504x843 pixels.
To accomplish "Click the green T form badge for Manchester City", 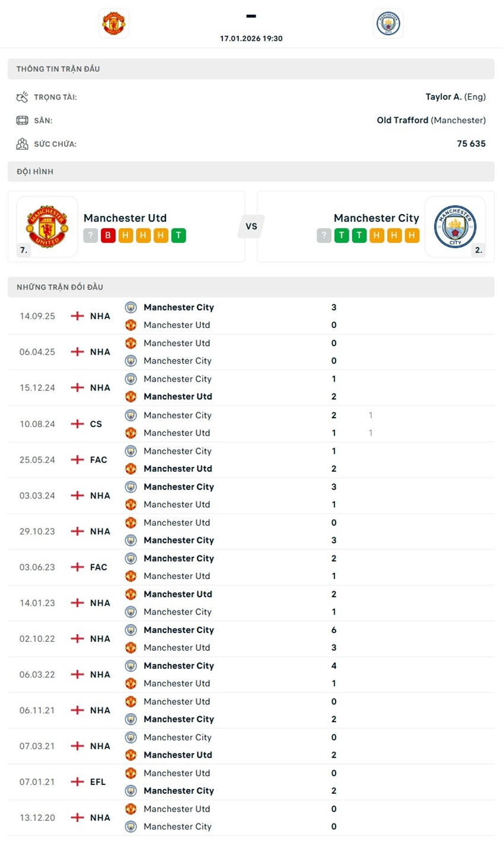I will tap(341, 236).
